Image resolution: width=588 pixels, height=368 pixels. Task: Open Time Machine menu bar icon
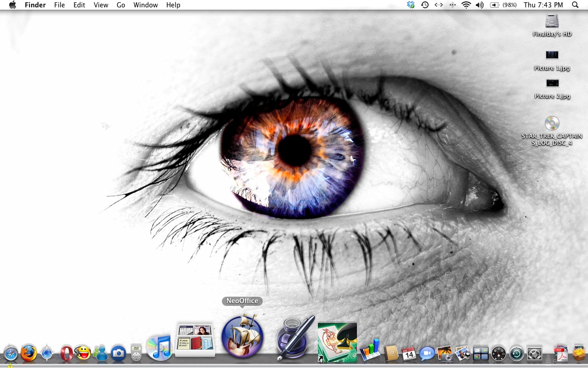(x=425, y=5)
